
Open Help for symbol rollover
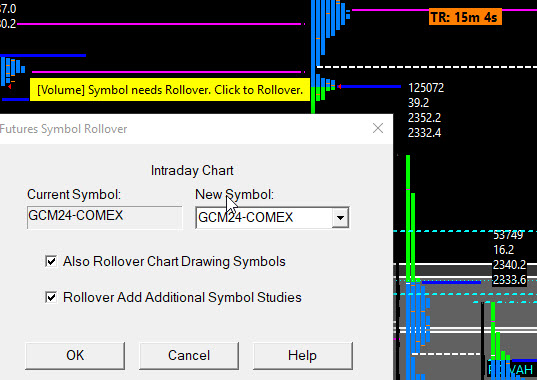click(x=302, y=355)
